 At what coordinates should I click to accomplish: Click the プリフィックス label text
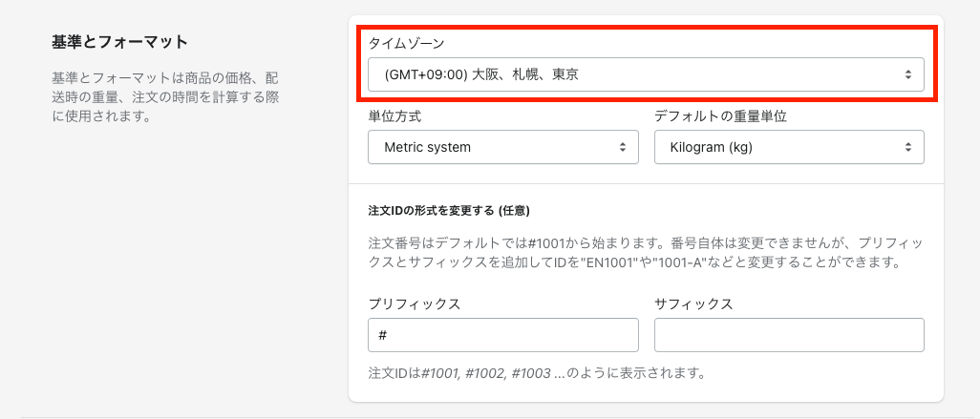click(x=415, y=304)
